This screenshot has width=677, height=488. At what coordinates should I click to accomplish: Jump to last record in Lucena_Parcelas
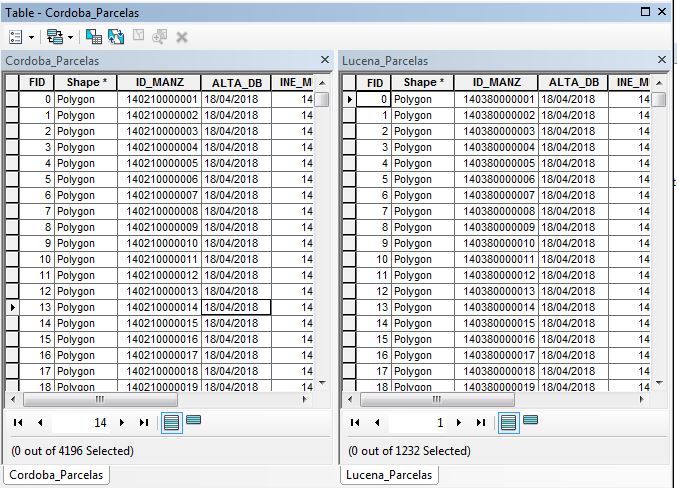pyautogui.click(x=480, y=423)
